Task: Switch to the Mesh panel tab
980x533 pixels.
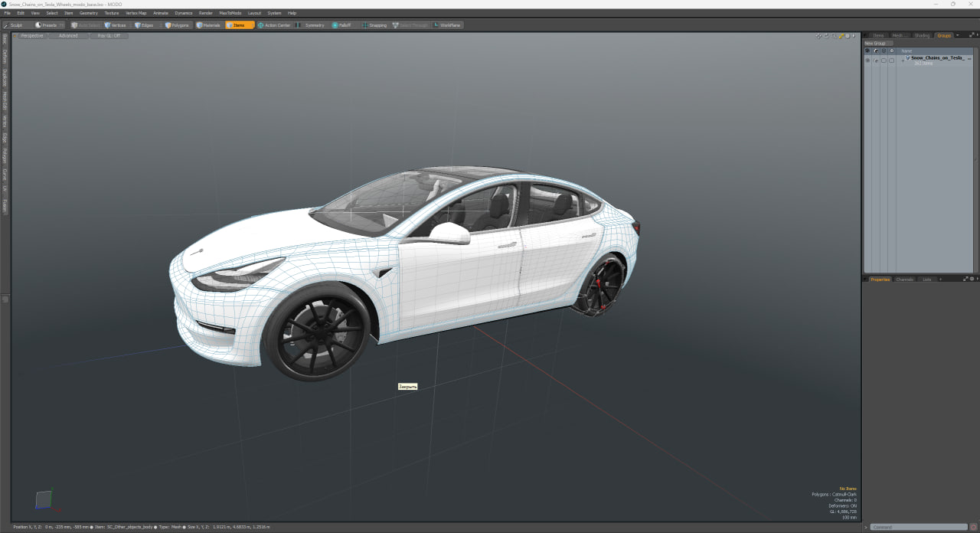Action: pos(899,35)
